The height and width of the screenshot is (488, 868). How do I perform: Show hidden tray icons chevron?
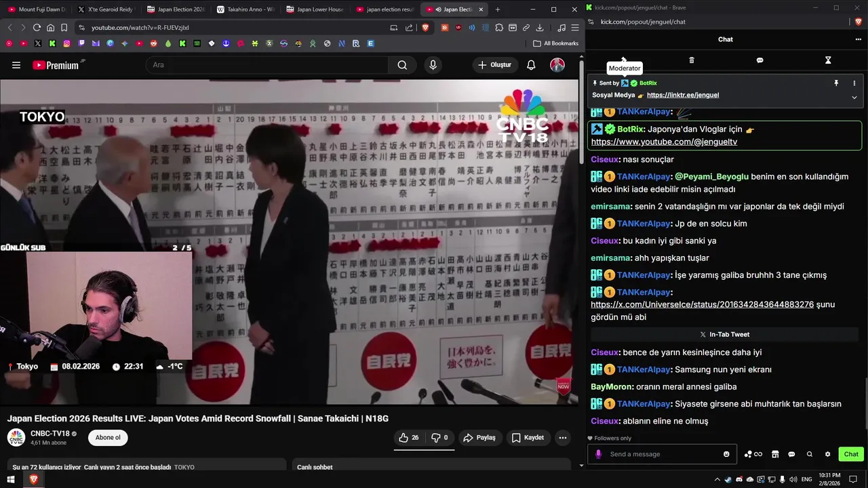tap(717, 479)
